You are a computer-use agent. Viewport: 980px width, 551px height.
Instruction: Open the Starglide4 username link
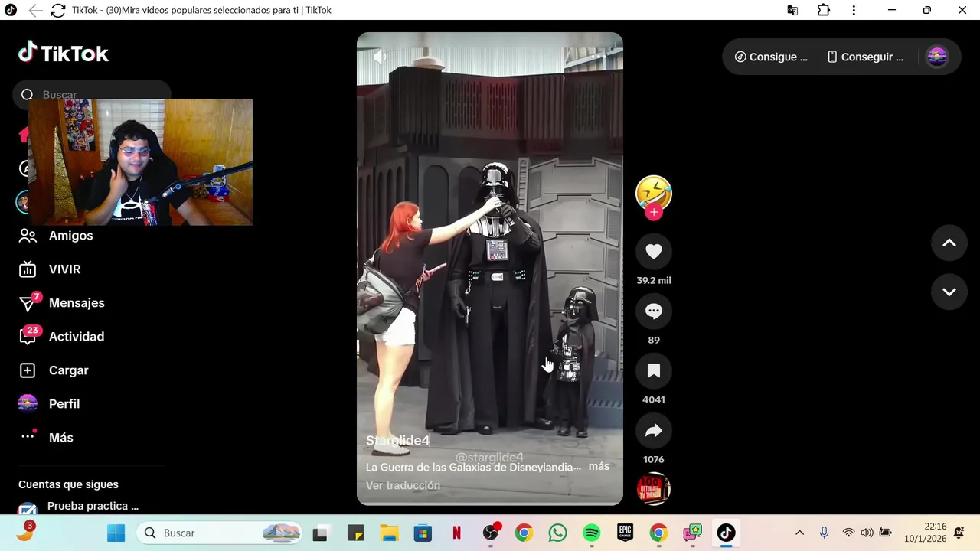[x=398, y=441]
